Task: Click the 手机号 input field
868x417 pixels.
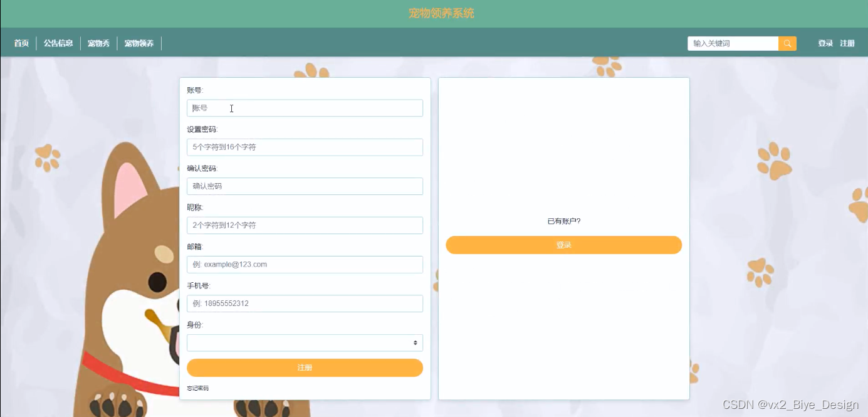Action: pos(305,304)
